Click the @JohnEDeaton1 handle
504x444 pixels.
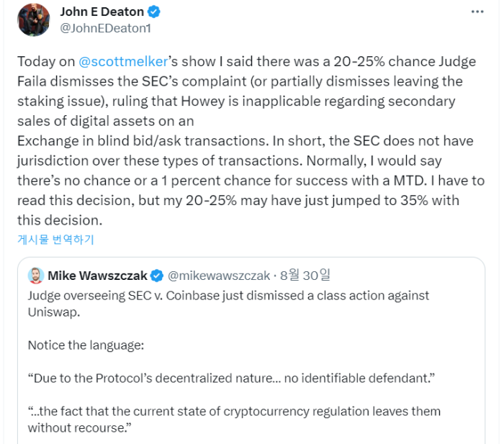105,28
